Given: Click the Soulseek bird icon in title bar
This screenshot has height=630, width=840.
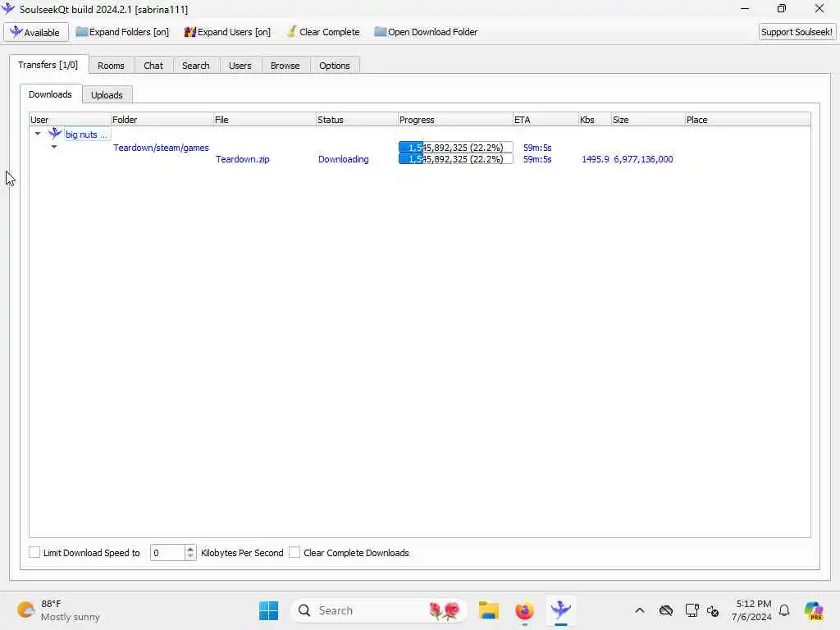Looking at the screenshot, I should (x=8, y=8).
